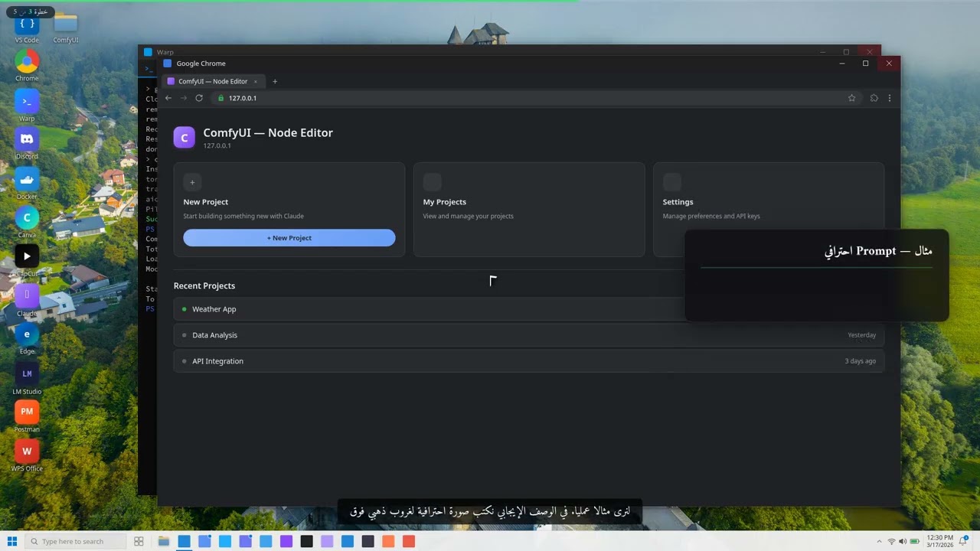Click the taskbar 'Type here to search' box
This screenshot has height=551, width=980.
tap(75, 541)
